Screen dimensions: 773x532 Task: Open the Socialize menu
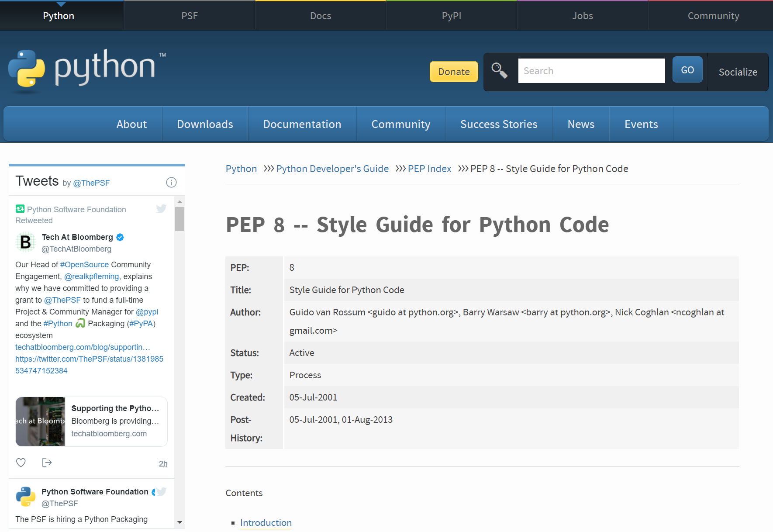pyautogui.click(x=738, y=72)
